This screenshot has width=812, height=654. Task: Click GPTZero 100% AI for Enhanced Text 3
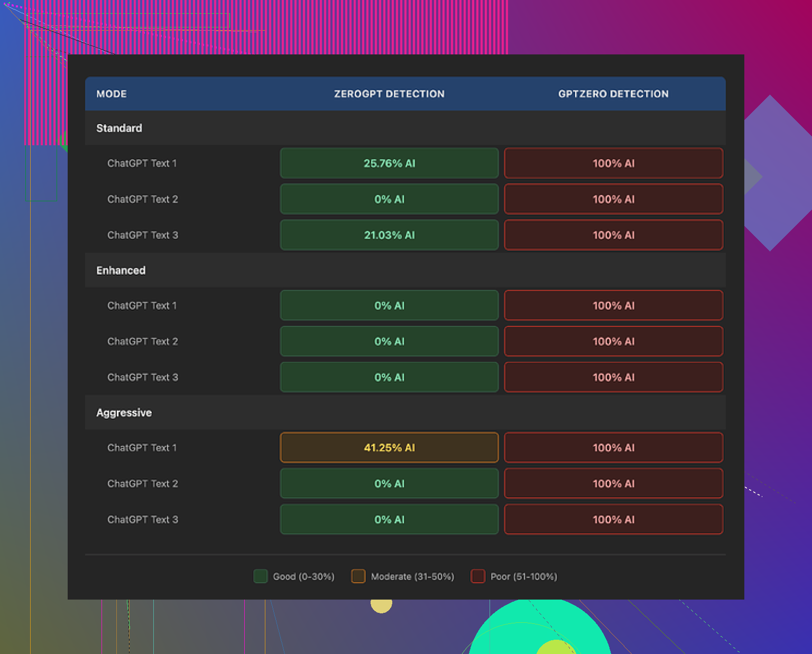[613, 377]
